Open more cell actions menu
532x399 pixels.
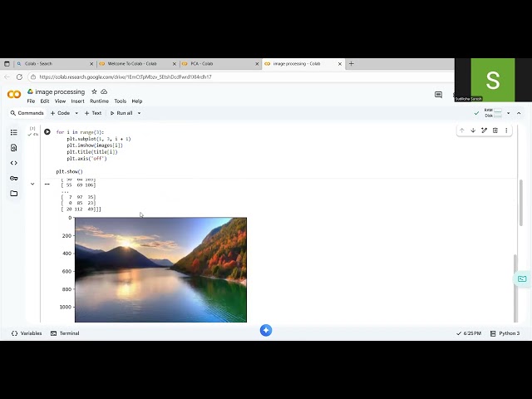[506, 131]
